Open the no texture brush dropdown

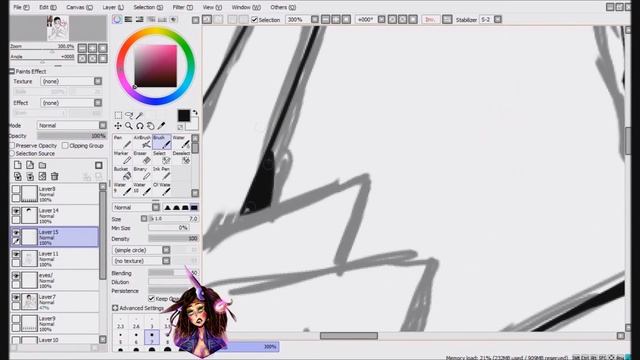(x=141, y=261)
